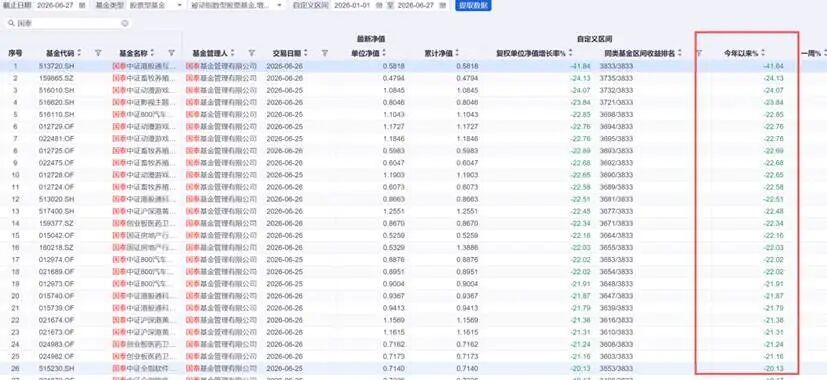Viewport: 827px width, 380px height.
Task: Click the 序号 column header
Action: (15, 53)
